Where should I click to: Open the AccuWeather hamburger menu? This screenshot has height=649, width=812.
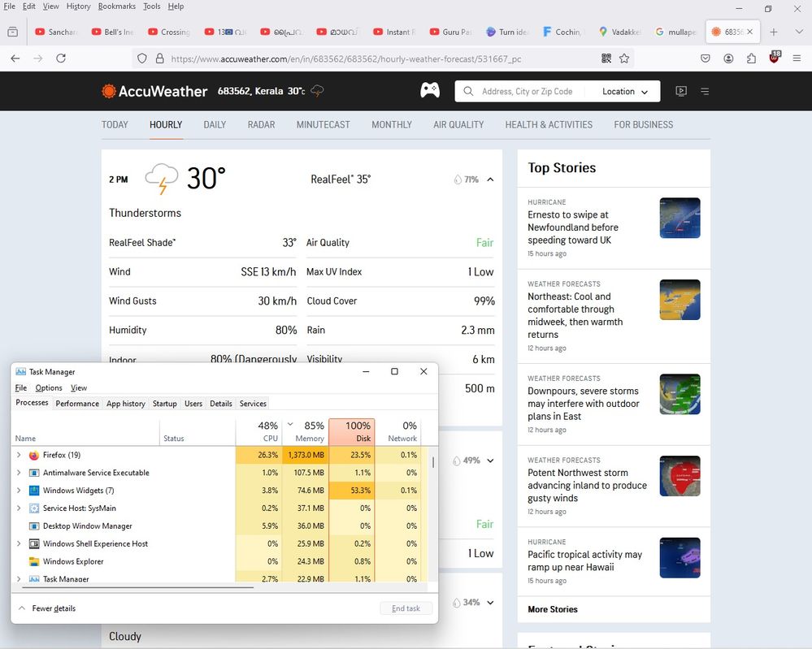point(704,91)
